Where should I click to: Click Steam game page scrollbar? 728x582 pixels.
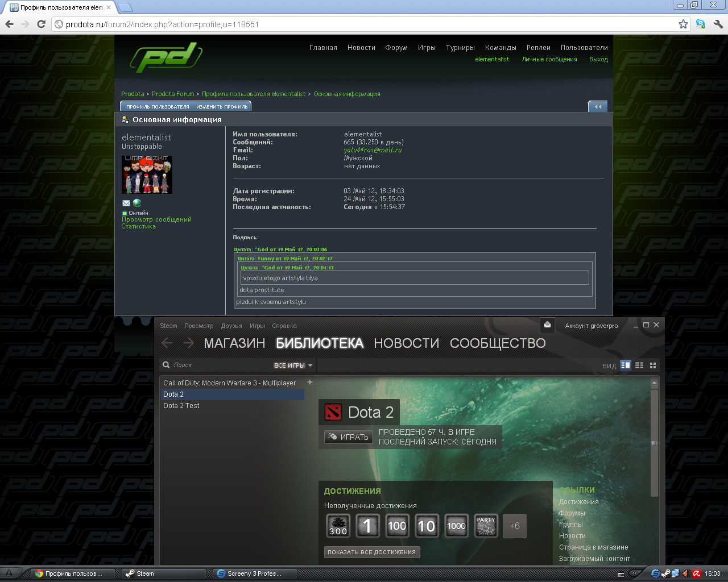(654, 443)
